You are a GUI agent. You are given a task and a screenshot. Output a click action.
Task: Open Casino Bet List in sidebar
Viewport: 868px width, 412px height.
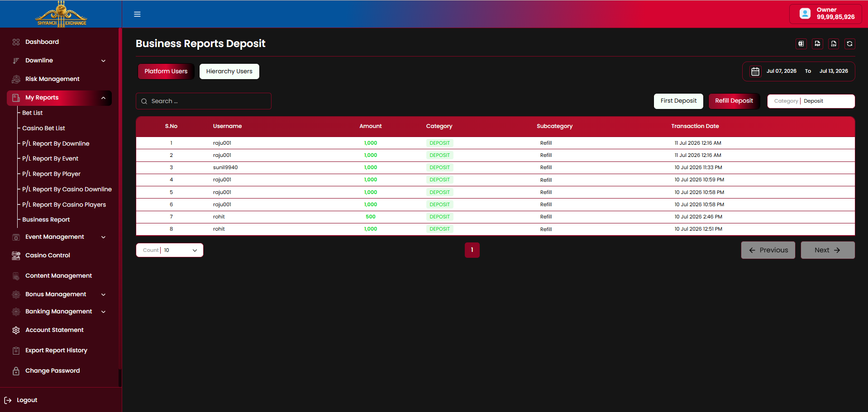pos(43,128)
